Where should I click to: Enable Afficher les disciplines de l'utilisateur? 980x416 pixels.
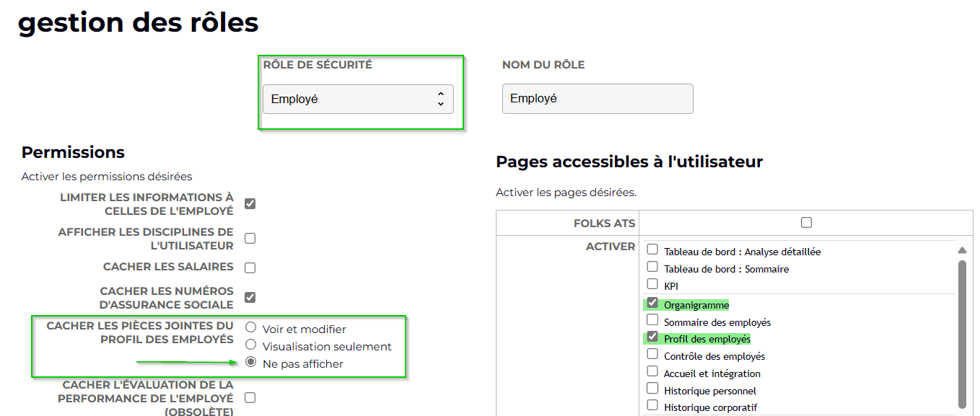[x=250, y=239]
